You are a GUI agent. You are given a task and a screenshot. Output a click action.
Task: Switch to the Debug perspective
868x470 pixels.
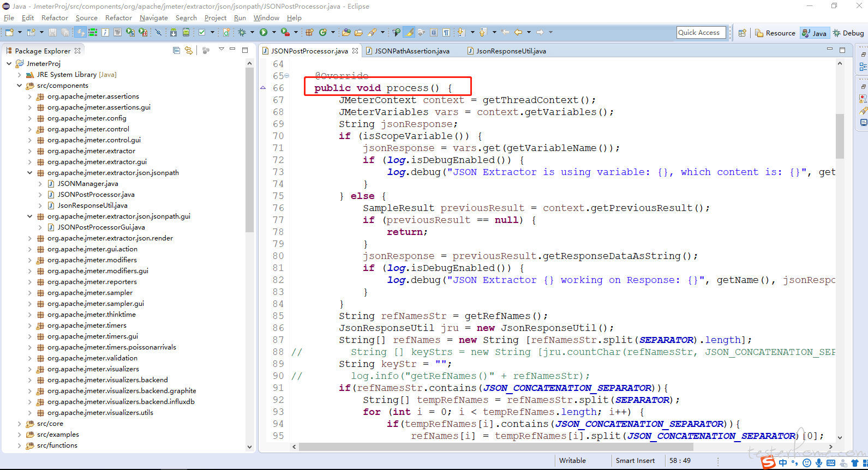(x=848, y=33)
